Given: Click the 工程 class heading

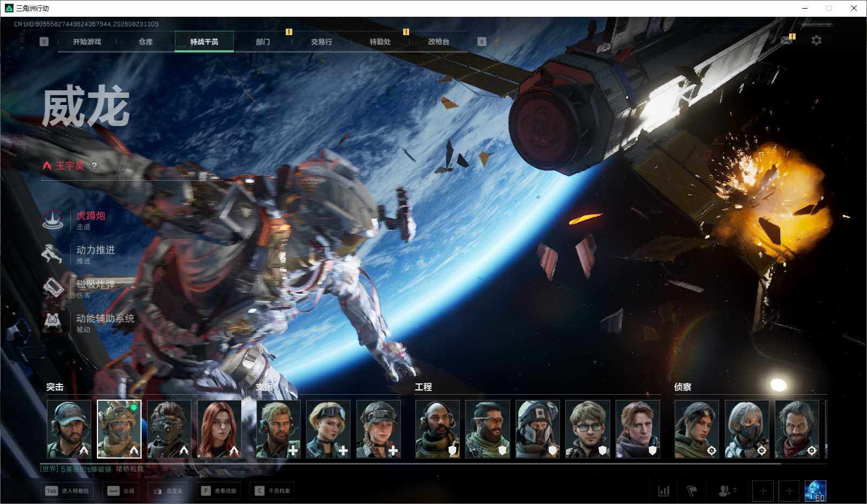Looking at the screenshot, I should (x=423, y=387).
